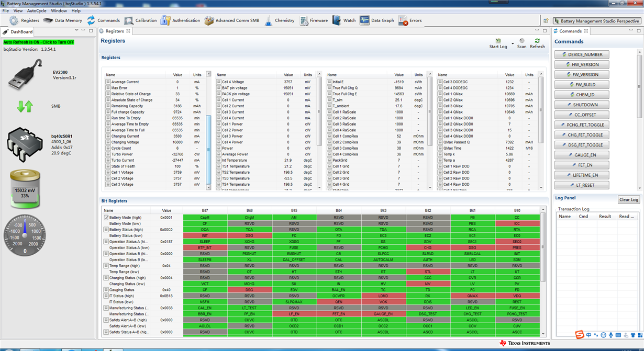
Task: Select the Commands view tab
Action: 570,31
